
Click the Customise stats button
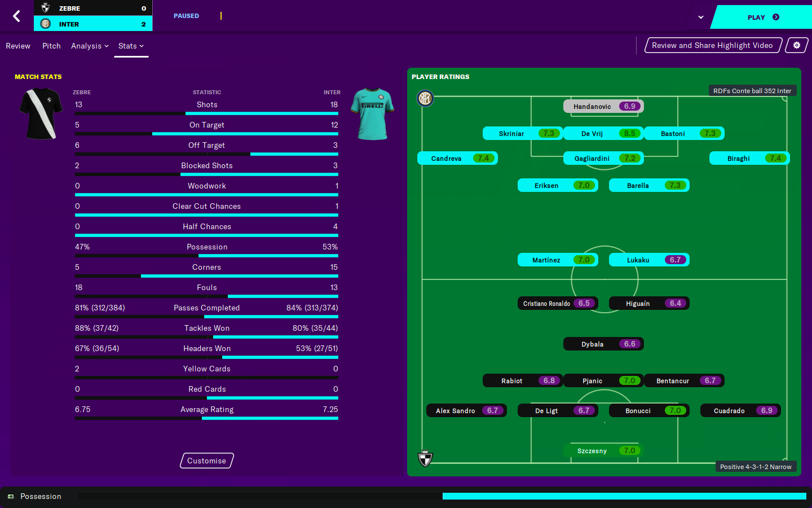click(x=206, y=461)
